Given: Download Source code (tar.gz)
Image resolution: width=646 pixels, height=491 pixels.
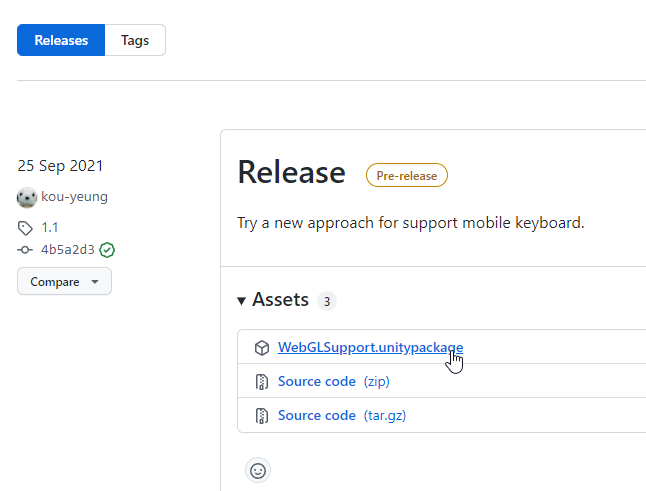Looking at the screenshot, I should pos(342,415).
